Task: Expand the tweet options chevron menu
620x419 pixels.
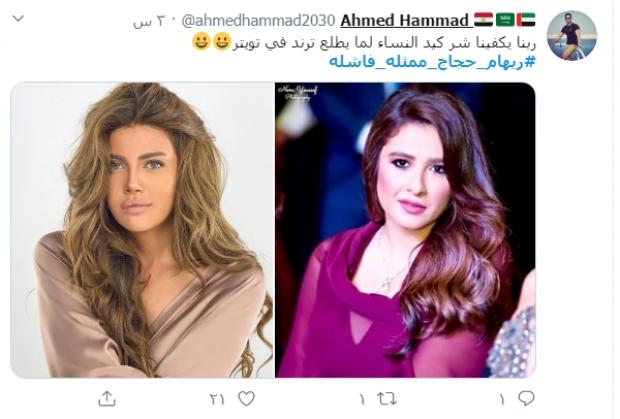Action: (x=18, y=18)
